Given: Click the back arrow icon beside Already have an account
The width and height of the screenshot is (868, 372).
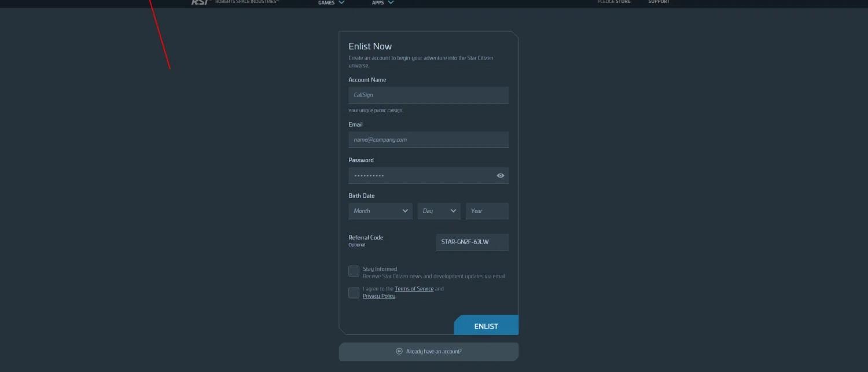Looking at the screenshot, I should (399, 351).
